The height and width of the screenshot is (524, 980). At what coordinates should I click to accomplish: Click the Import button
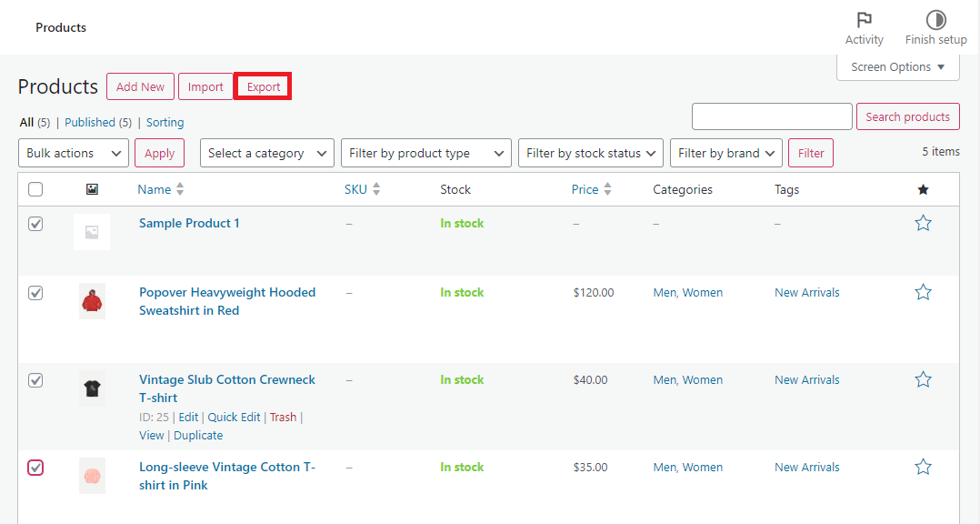point(205,87)
